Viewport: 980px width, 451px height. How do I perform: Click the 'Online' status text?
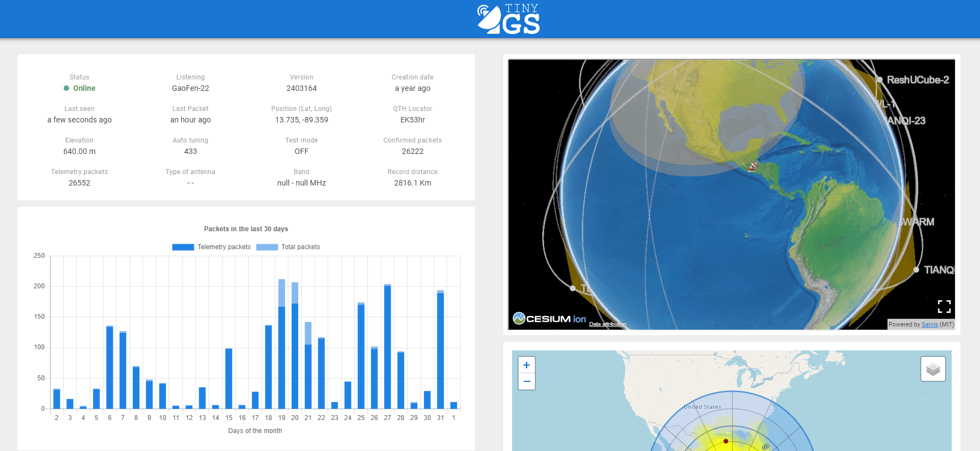[84, 88]
